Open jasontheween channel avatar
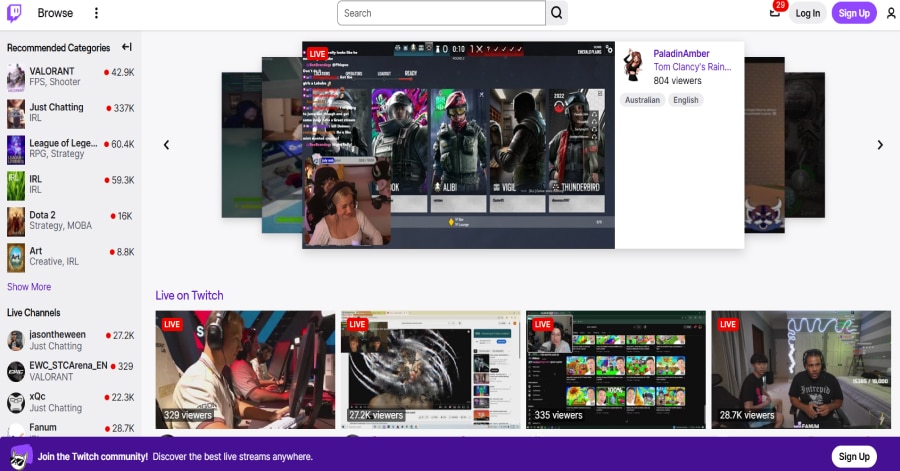Screen dimensions: 900x471 pyautogui.click(x=15, y=340)
